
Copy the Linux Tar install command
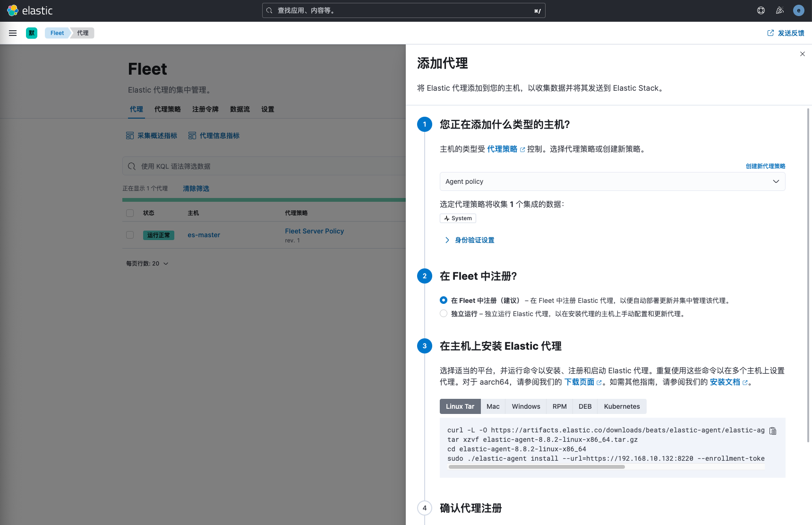click(x=773, y=431)
